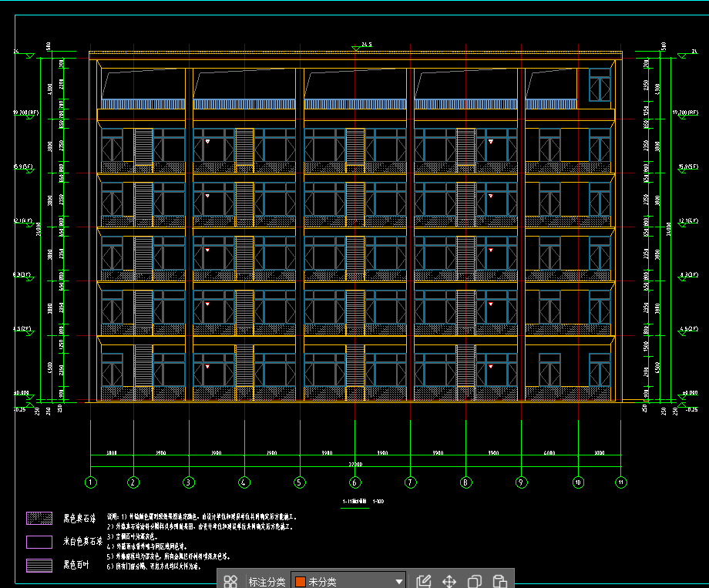709x588 pixels.
Task: Click the ±0.000 elevation marker on left
Action: (22, 394)
